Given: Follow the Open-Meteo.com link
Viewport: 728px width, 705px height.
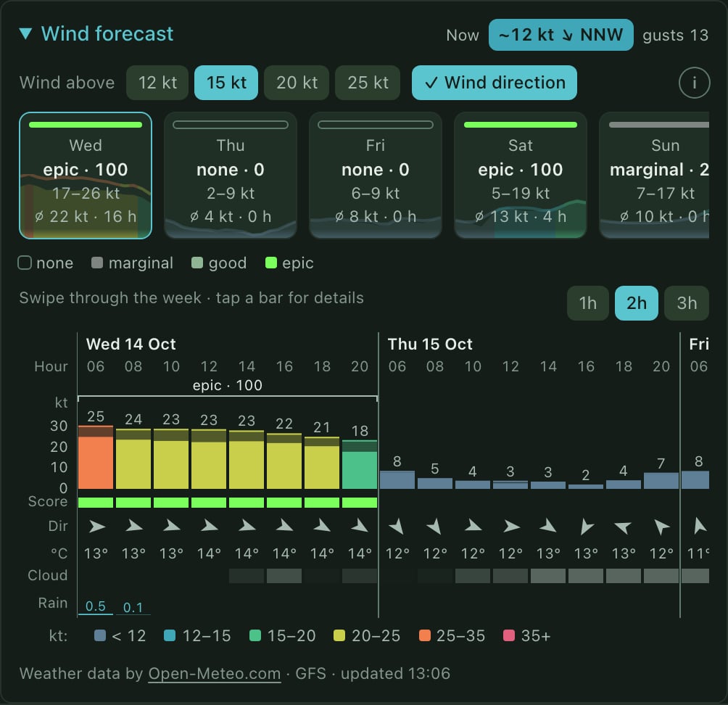Looking at the screenshot, I should coord(215,673).
